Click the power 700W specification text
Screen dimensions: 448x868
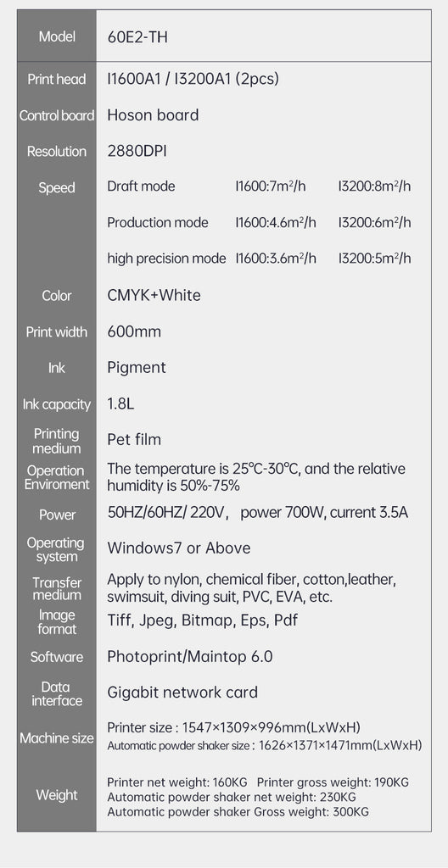click(283, 513)
